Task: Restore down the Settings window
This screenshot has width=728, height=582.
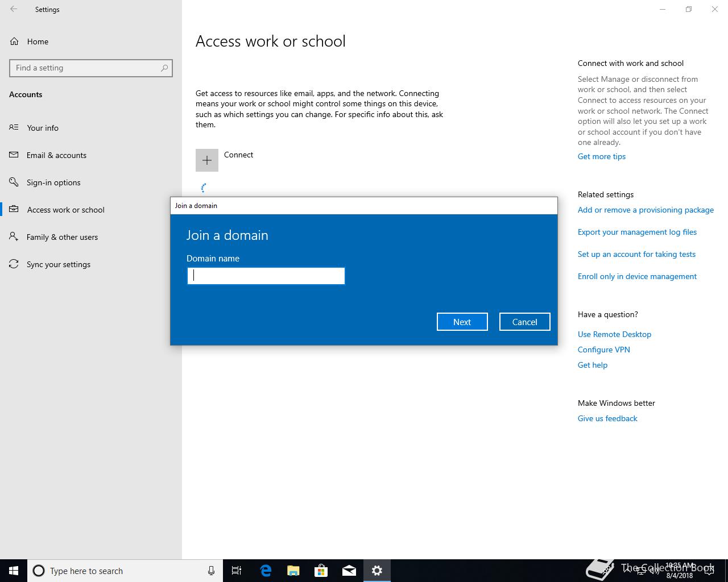Action: (x=689, y=9)
